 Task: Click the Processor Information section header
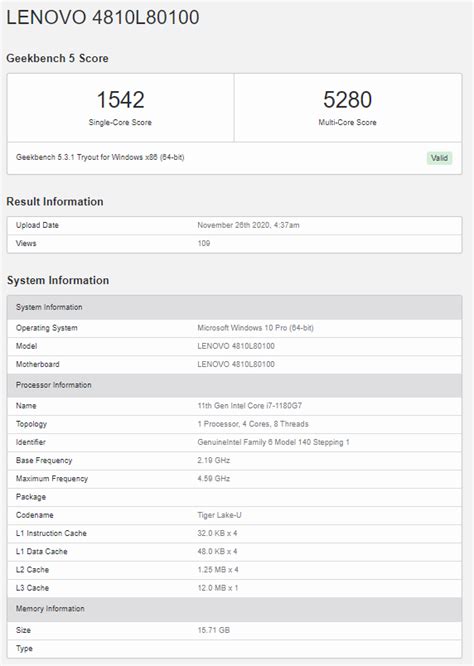tap(234, 385)
